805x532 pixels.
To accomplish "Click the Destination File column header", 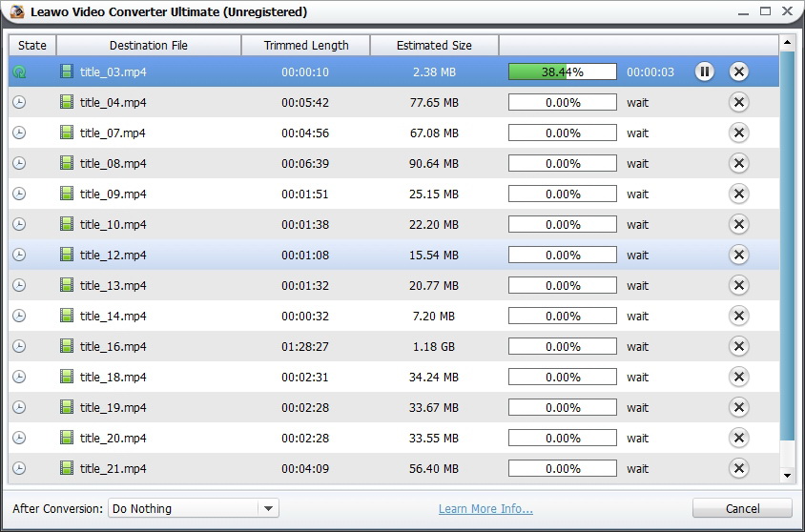I will coord(149,45).
